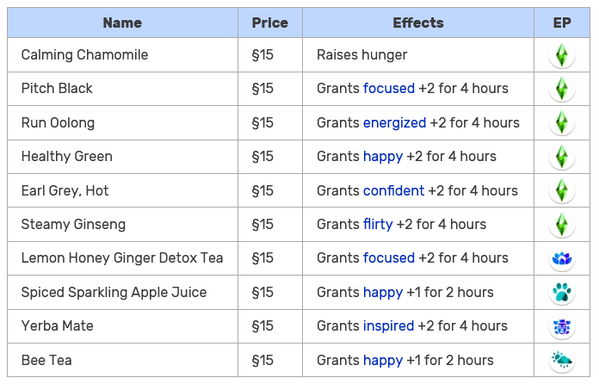The image size is (599, 385).
Task: Click the weather cloud icon in the Bee Tea row
Action: [x=562, y=360]
